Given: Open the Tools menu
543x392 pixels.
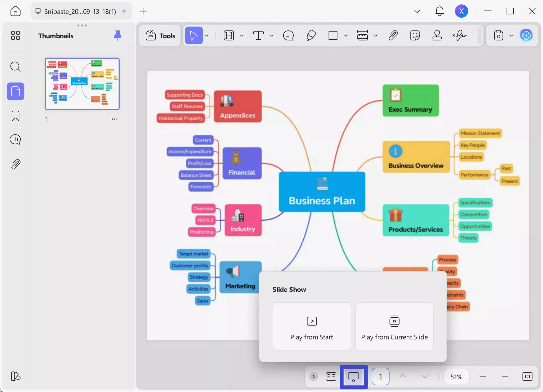Looking at the screenshot, I should (x=160, y=35).
